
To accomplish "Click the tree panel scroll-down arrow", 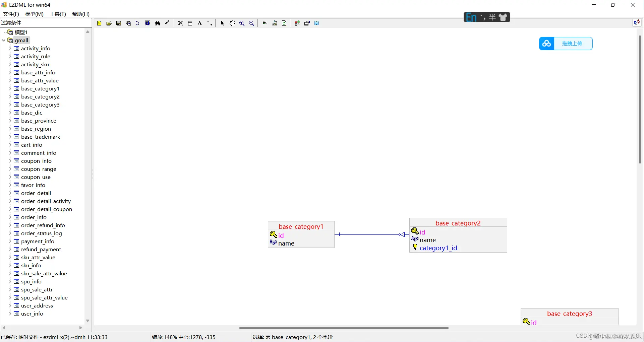I will click(x=88, y=321).
